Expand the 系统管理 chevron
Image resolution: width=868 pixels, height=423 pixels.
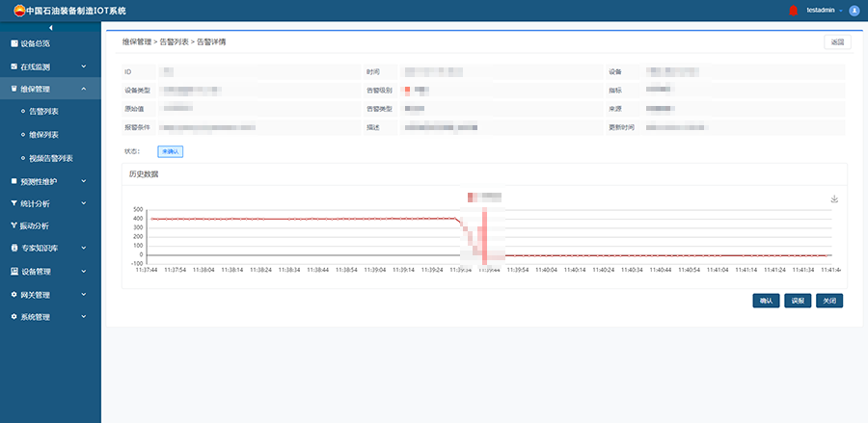click(x=84, y=317)
